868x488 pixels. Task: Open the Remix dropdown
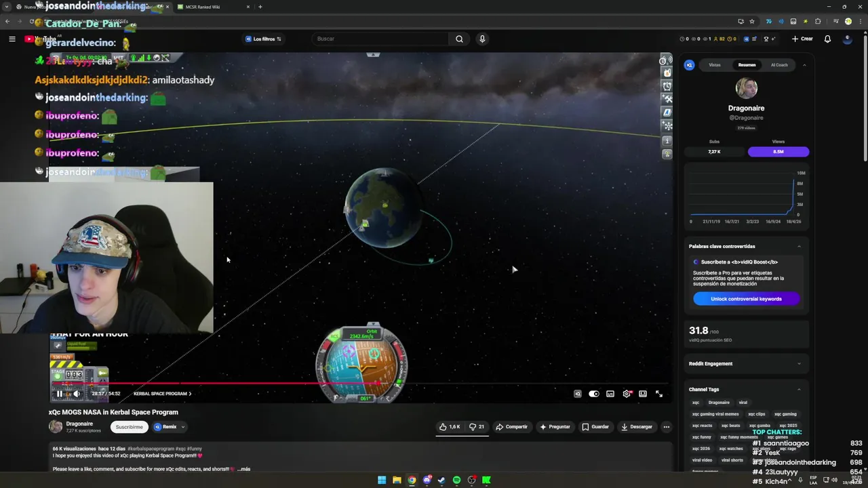point(170,427)
